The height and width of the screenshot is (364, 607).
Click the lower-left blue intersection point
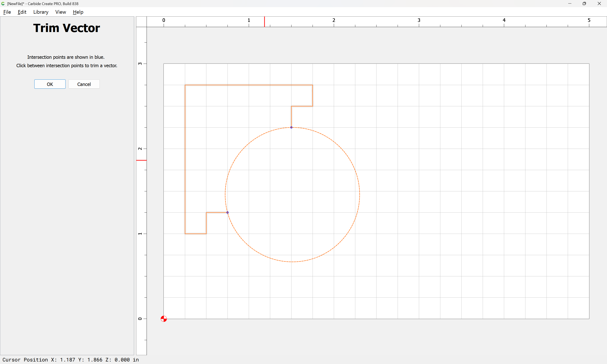coord(227,212)
